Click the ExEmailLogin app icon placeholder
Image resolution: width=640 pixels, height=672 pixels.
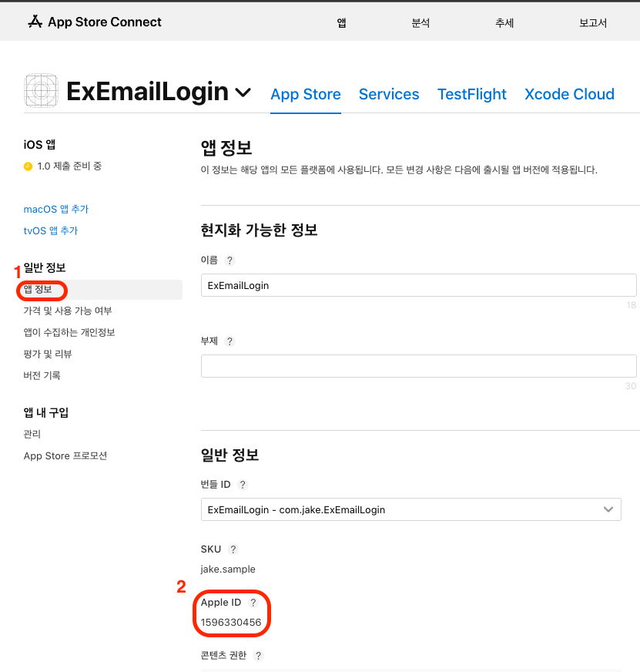point(41,90)
